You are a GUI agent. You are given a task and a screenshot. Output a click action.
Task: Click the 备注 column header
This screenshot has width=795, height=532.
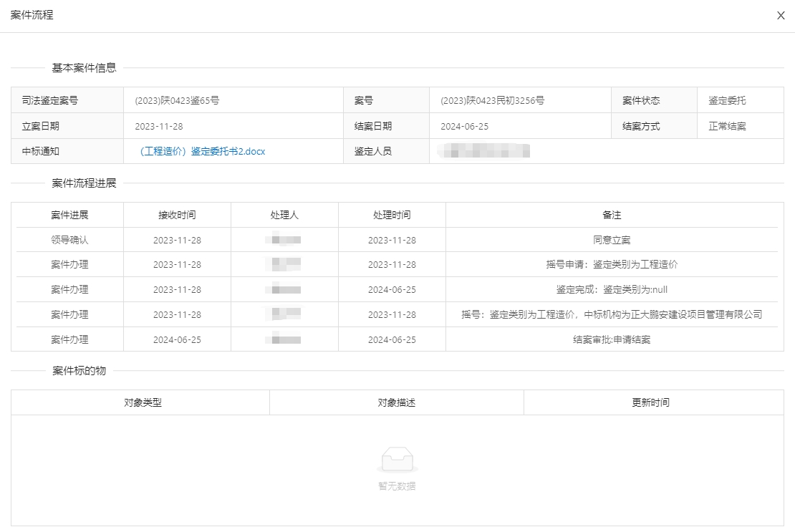[612, 215]
